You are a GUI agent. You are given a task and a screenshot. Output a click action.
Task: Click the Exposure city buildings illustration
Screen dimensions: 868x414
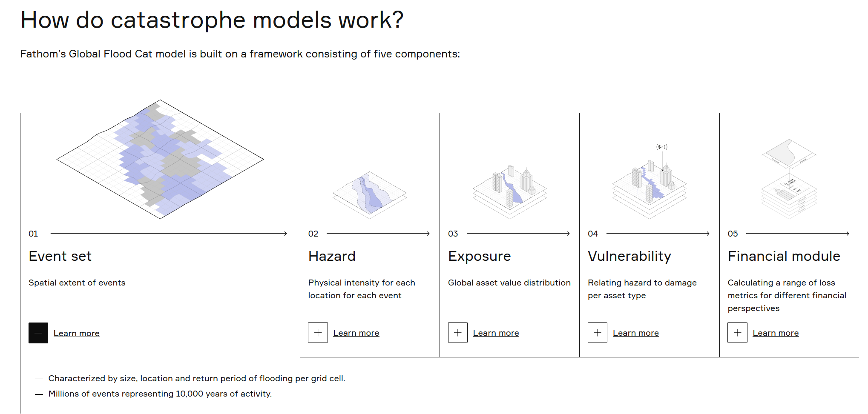pos(509,191)
